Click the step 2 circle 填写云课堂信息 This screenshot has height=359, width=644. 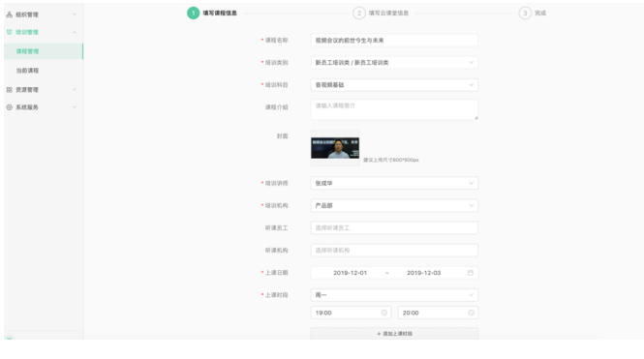(359, 14)
